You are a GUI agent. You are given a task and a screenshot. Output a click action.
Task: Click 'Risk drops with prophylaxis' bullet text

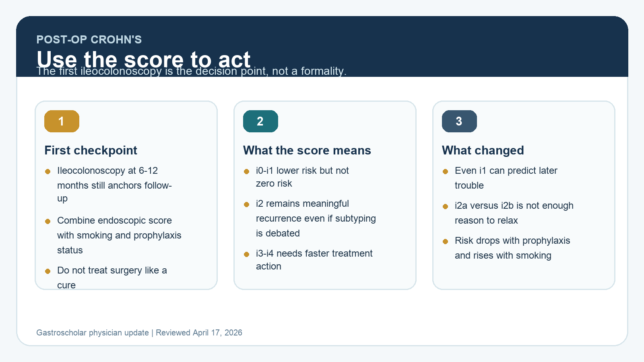tap(512, 248)
